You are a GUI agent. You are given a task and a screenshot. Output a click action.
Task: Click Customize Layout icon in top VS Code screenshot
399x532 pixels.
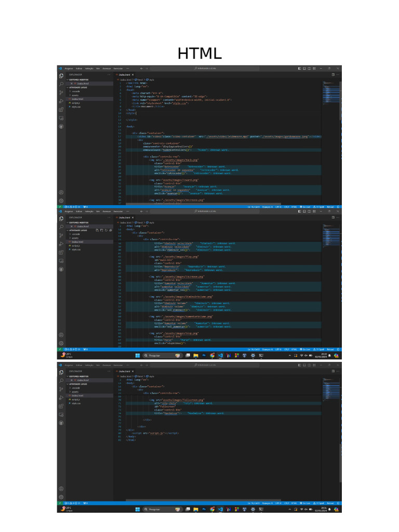(x=314, y=69)
